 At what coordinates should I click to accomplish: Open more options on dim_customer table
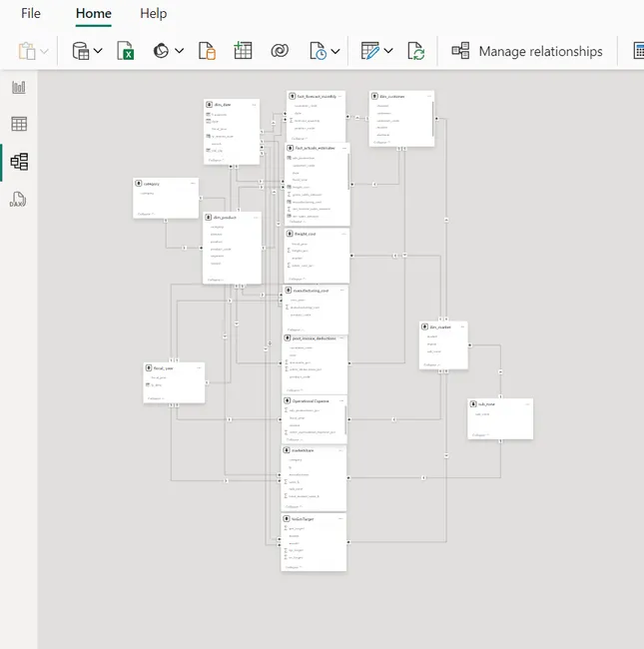pyautogui.click(x=429, y=97)
